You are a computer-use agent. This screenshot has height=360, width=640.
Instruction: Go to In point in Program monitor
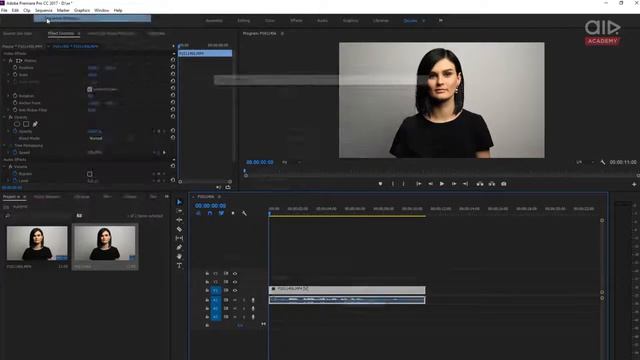tap(418, 184)
